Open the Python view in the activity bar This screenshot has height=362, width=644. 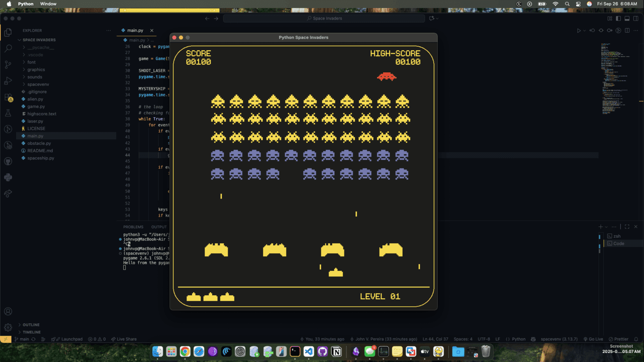point(8,177)
